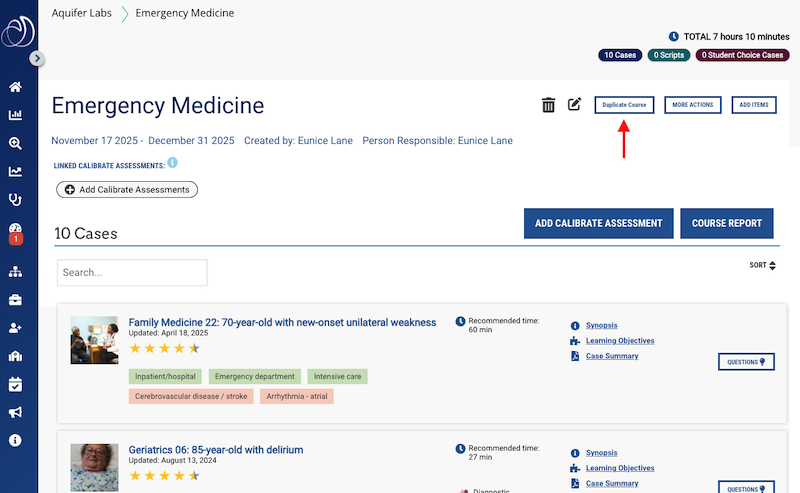The width and height of the screenshot is (800, 493).
Task: Open the add user sidebar icon
Action: [x=15, y=328]
